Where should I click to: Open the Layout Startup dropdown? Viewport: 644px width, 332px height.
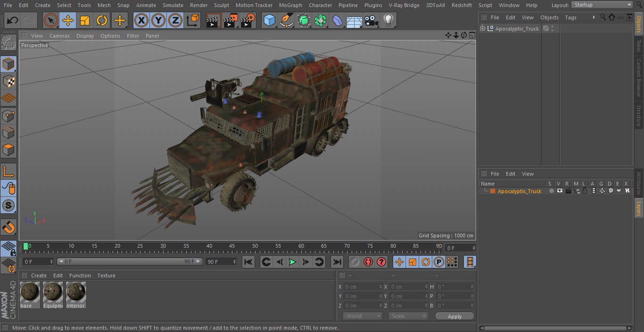(602, 5)
